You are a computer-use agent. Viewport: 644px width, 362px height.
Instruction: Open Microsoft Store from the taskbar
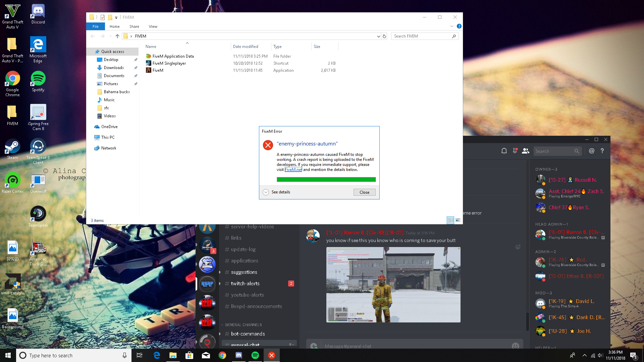190,355
